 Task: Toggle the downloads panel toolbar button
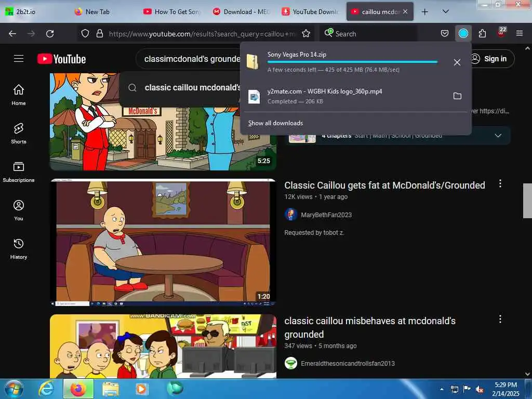click(x=463, y=33)
